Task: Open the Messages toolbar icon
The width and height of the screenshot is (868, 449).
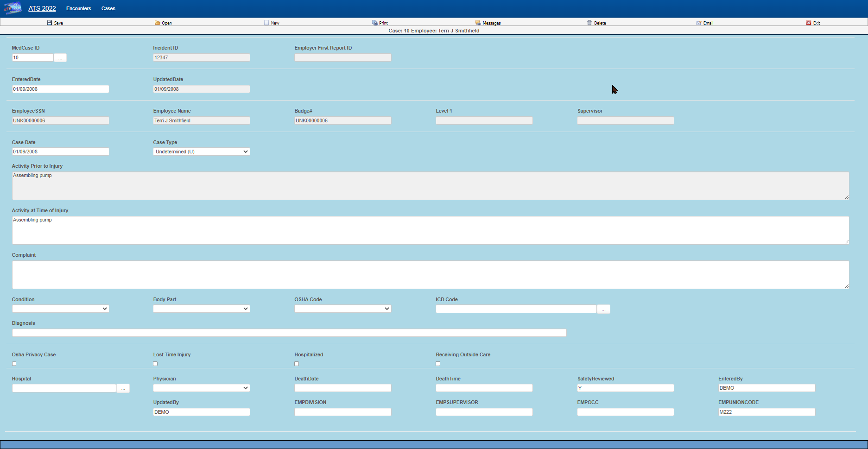Action: (x=478, y=23)
